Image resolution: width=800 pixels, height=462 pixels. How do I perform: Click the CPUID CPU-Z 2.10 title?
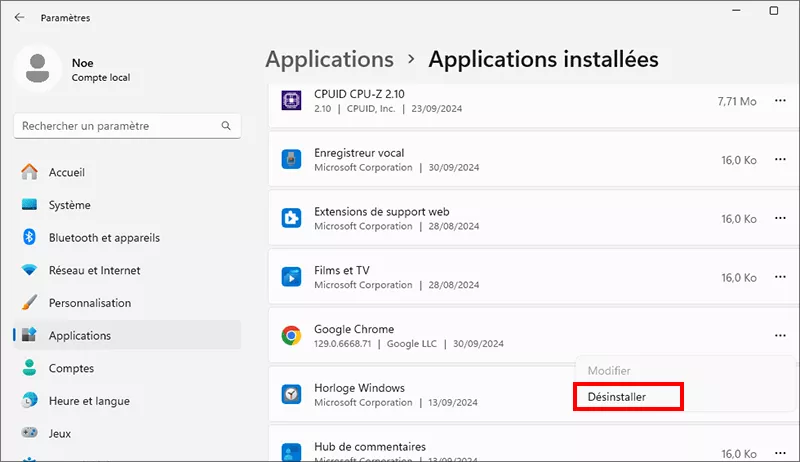point(359,94)
